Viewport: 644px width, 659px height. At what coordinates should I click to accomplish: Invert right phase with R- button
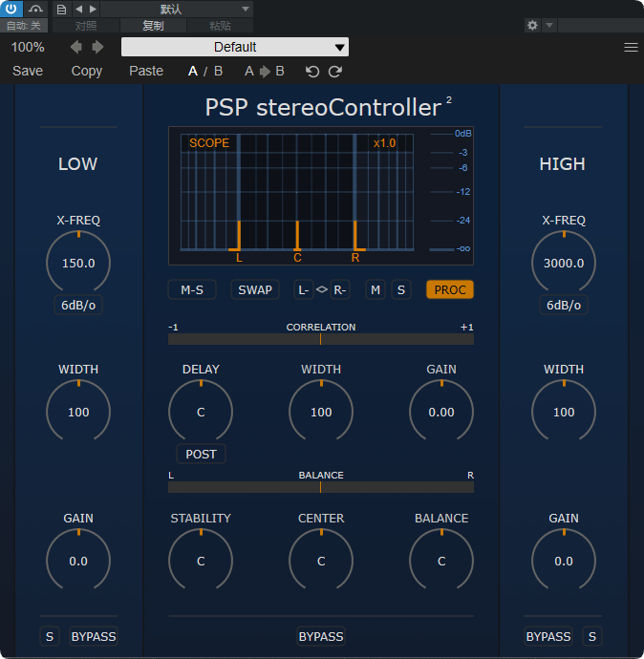click(339, 289)
